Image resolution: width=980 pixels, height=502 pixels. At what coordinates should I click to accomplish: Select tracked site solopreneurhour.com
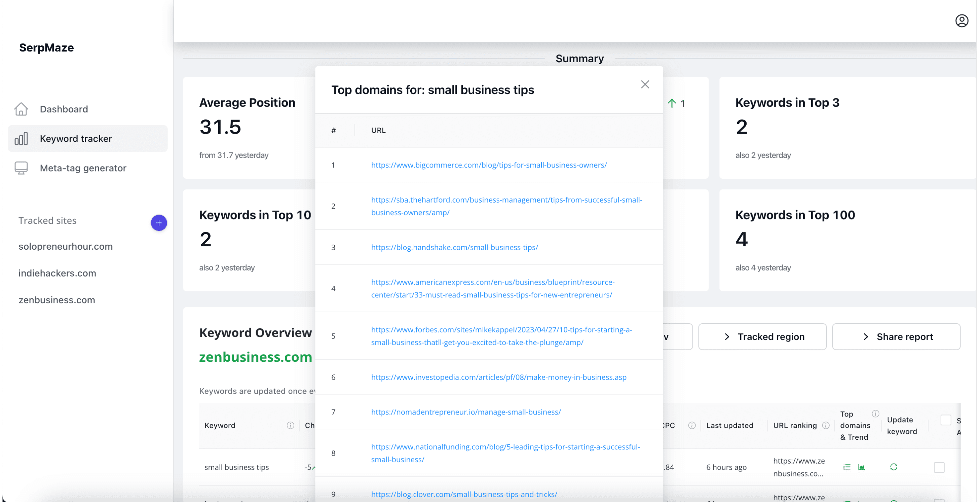point(66,246)
